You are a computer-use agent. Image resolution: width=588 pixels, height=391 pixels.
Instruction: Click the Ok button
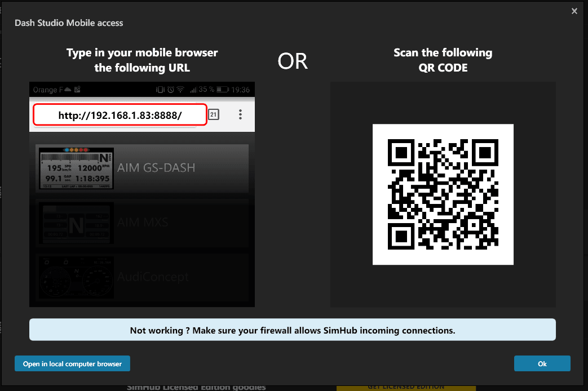pos(542,363)
